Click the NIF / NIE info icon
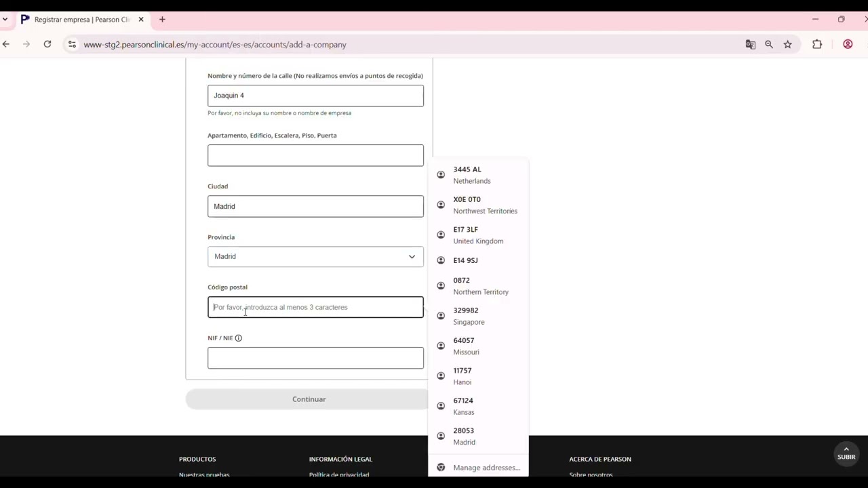This screenshot has height=488, width=868. click(x=238, y=338)
